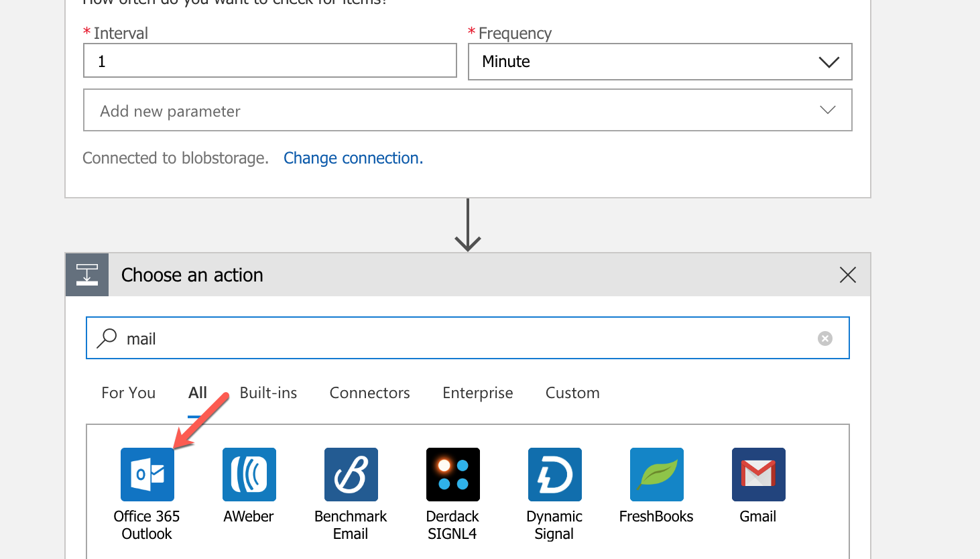Viewport: 980px width, 559px height.
Task: Click the Choose an action title
Action: pyautogui.click(x=192, y=275)
